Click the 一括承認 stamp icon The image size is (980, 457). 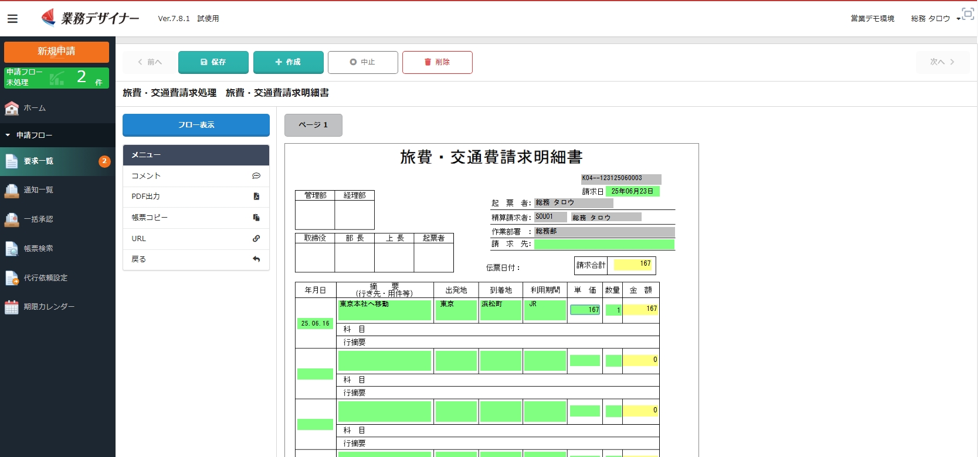(12, 219)
